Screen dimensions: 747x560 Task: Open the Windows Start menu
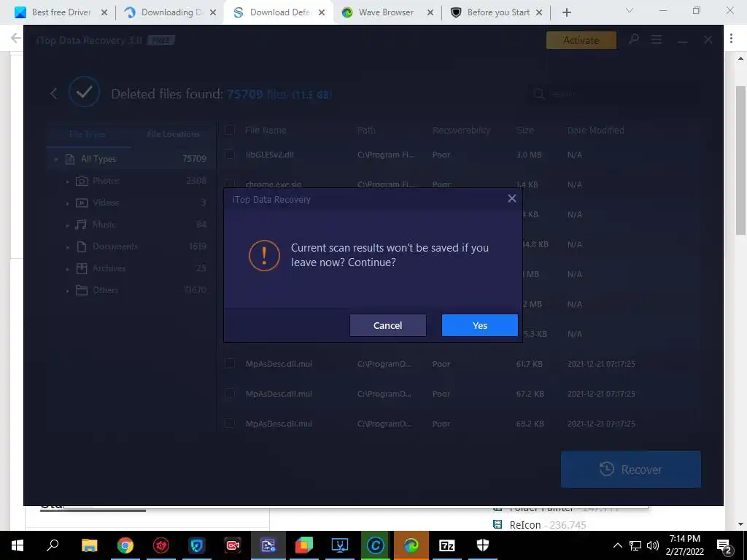pos(18,545)
